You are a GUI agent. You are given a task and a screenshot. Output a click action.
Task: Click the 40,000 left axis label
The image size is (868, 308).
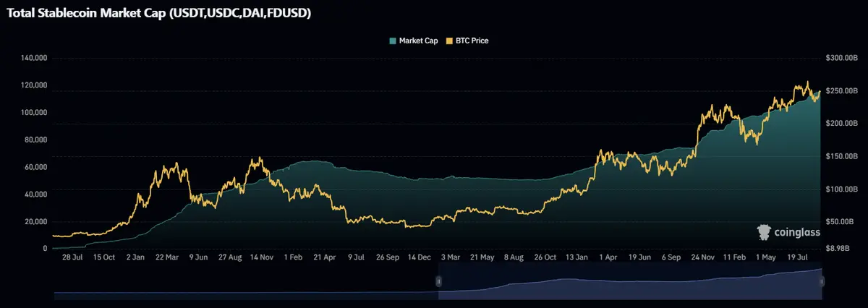(x=36, y=194)
